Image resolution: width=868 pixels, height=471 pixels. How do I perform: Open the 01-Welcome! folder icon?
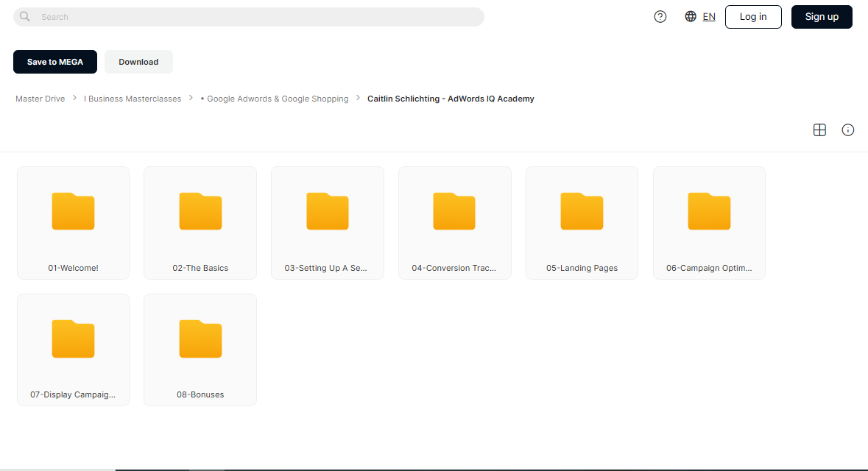[73, 211]
